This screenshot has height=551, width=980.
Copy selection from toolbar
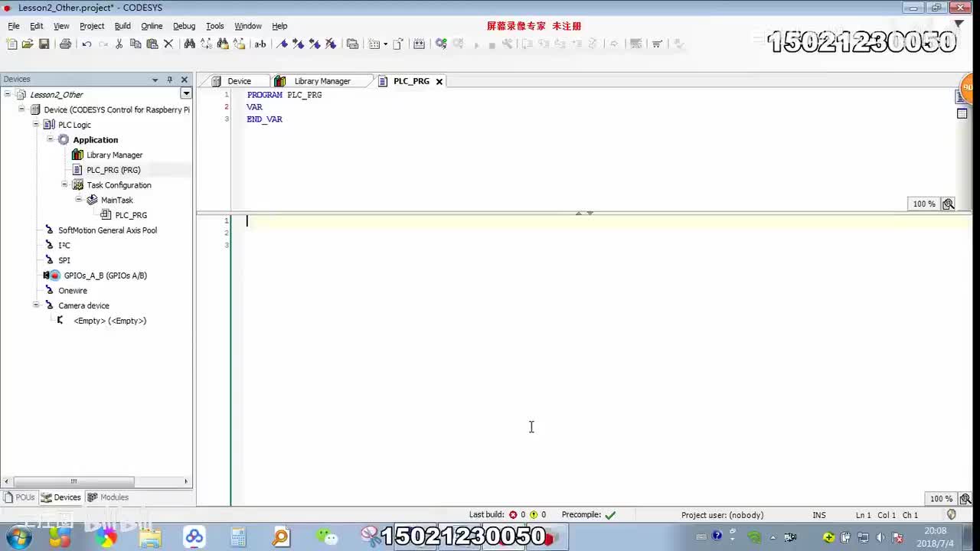point(136,44)
